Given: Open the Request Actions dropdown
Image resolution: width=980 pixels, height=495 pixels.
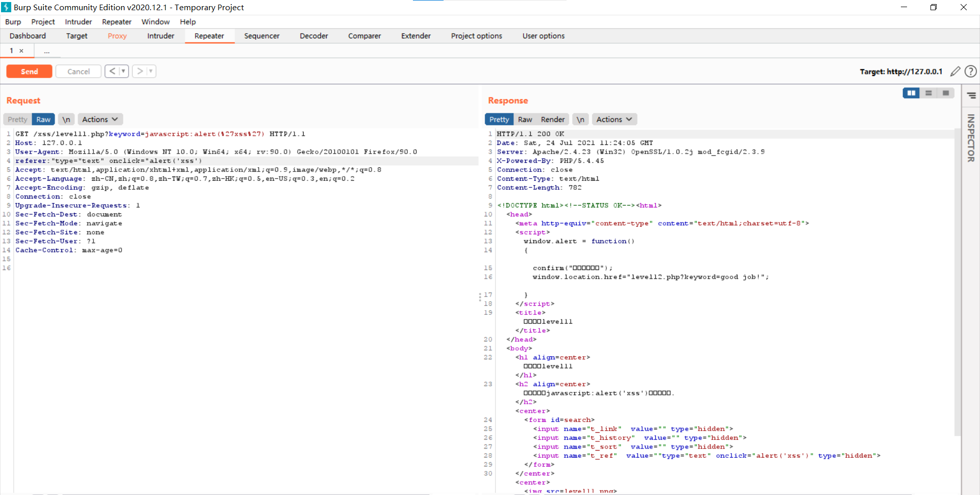Looking at the screenshot, I should pos(100,119).
